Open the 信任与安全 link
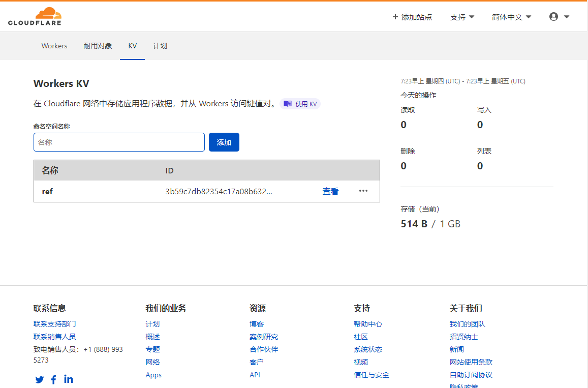 (x=372, y=375)
